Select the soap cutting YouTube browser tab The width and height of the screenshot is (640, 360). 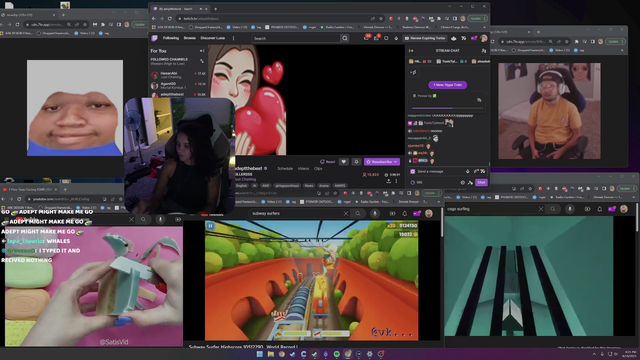click(30, 189)
